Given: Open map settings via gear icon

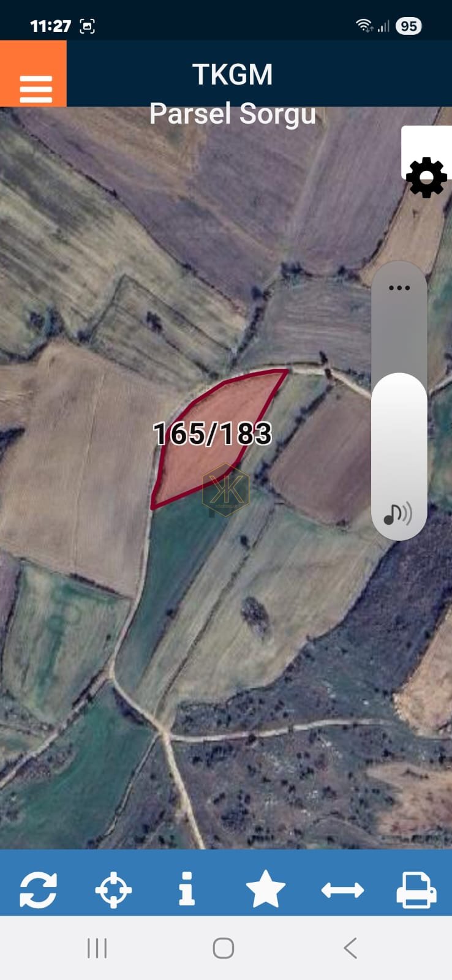Looking at the screenshot, I should pos(426,178).
